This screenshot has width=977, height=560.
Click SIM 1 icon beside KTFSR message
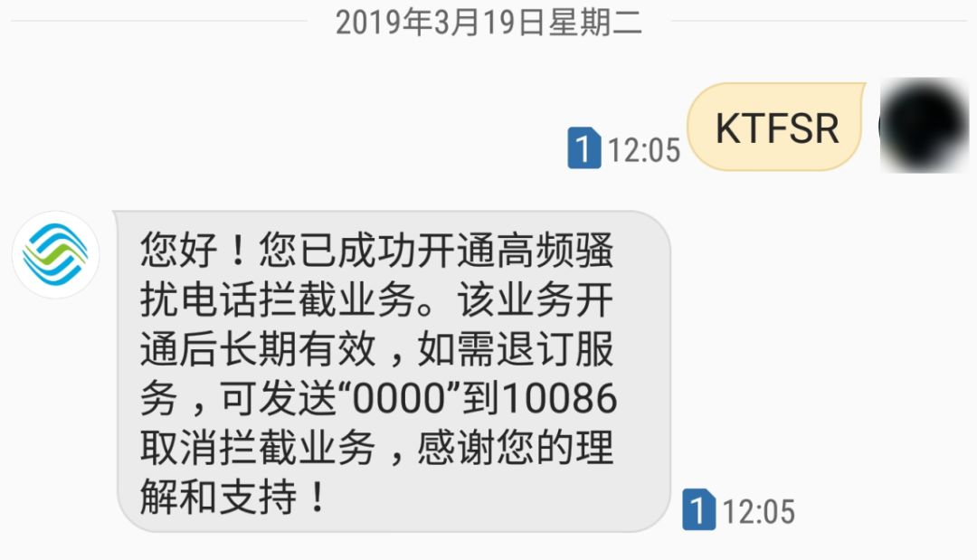[583, 147]
